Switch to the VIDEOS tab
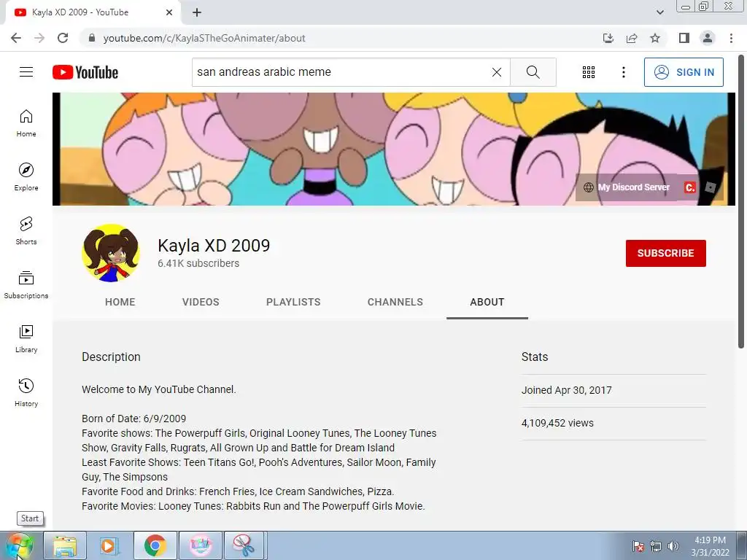 201,302
